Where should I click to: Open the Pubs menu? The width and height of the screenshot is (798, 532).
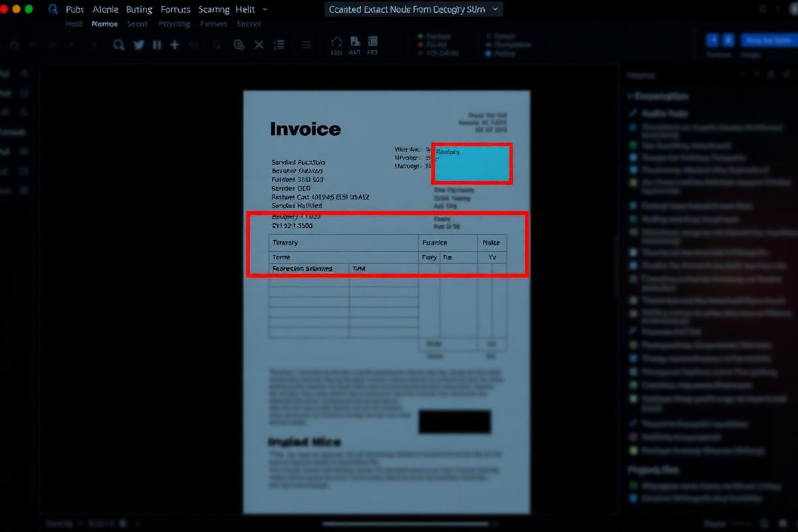click(x=74, y=9)
